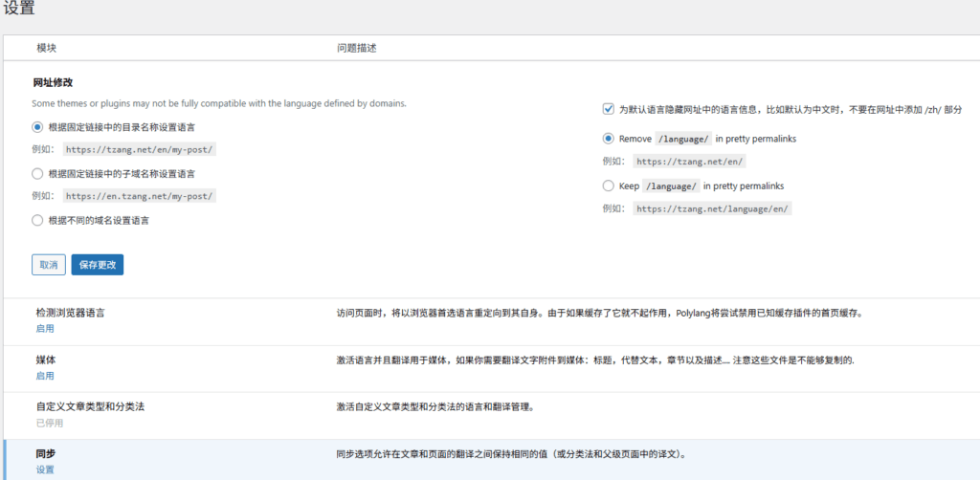Select Remove /language/ in pretty permalinks
The width and height of the screenshot is (980, 480).
point(609,139)
